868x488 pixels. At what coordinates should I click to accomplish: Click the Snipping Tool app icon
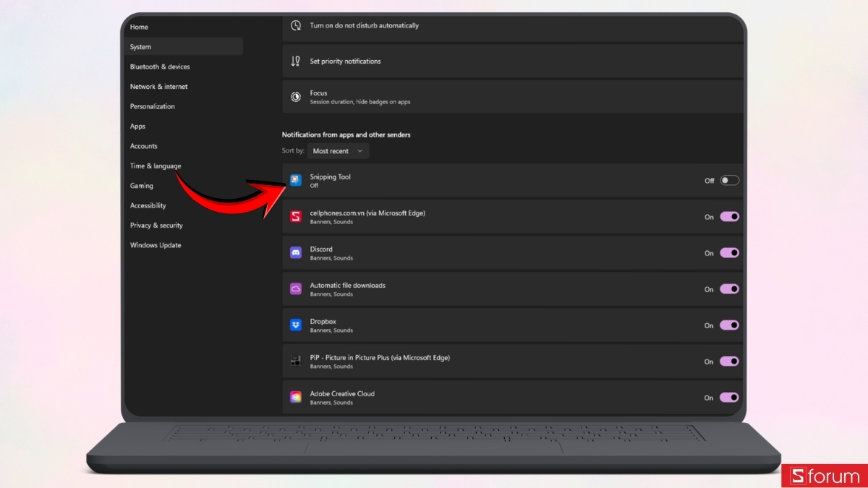click(295, 180)
